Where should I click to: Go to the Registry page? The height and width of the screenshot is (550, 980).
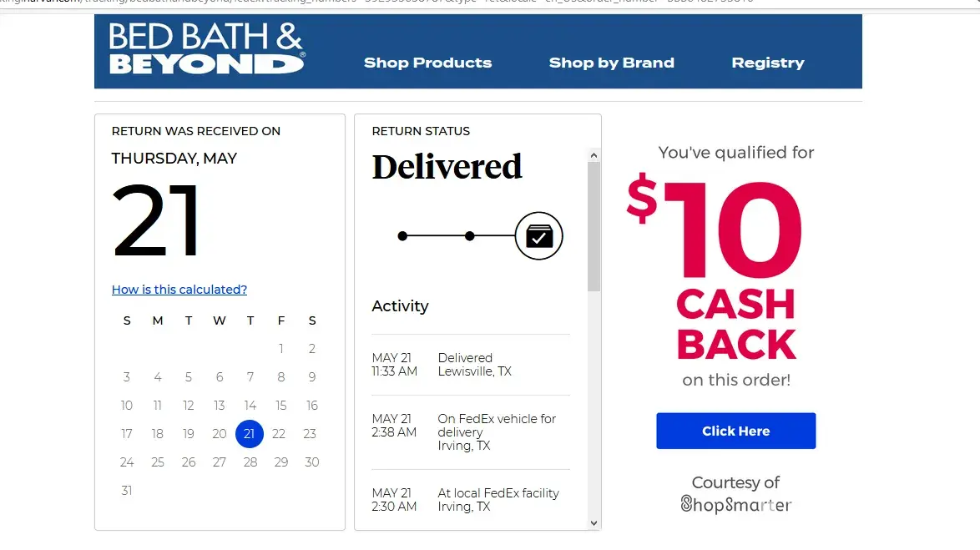tap(768, 63)
